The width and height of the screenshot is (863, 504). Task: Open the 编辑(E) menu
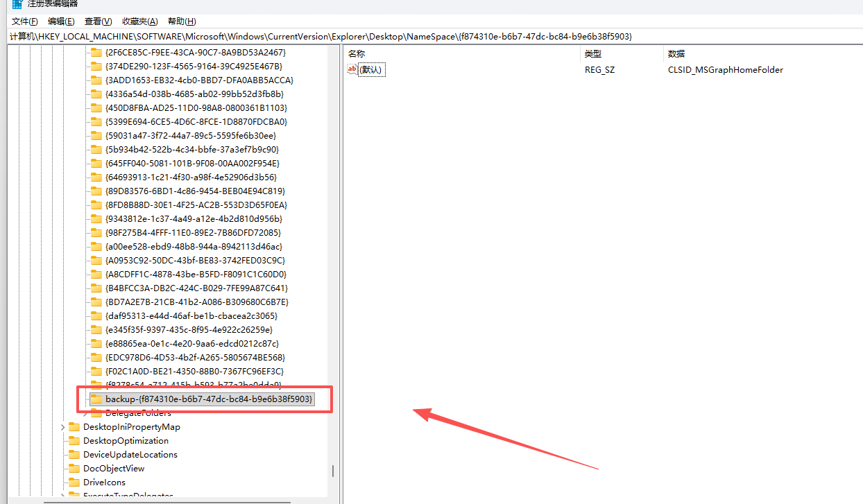coord(61,21)
